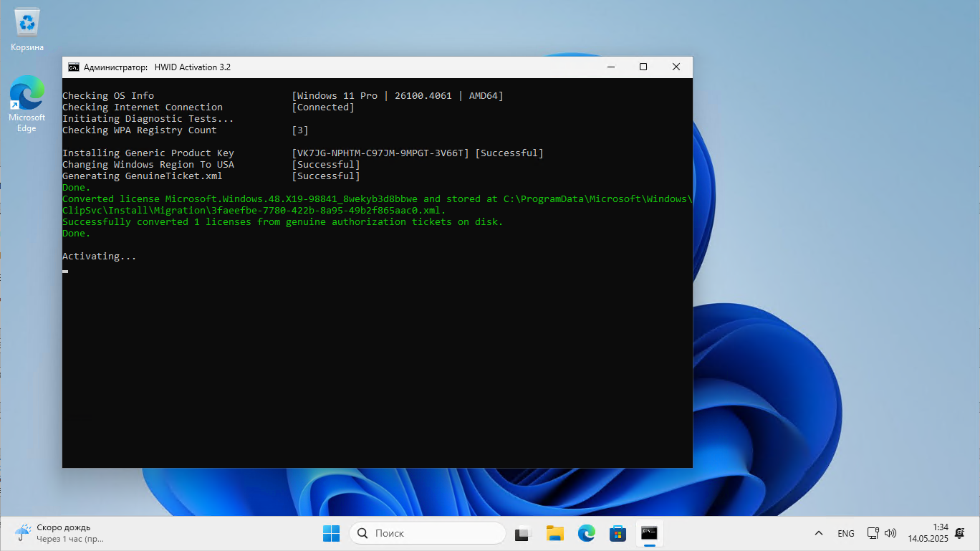Click 'Installing Generic Product Key' text
The height and width of the screenshot is (551, 980).
tap(148, 153)
